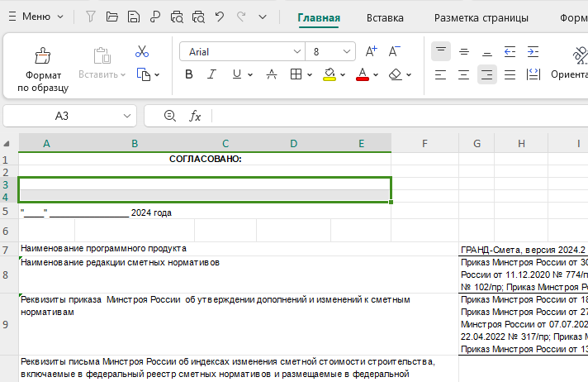
Task: Click cell ГРАНД-Смета, версия 2024.2
Action: (x=523, y=250)
